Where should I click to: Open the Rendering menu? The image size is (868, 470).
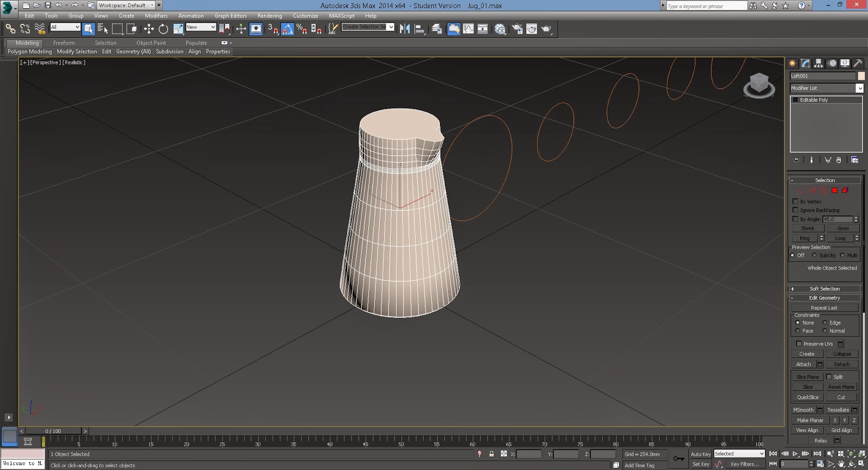[270, 16]
